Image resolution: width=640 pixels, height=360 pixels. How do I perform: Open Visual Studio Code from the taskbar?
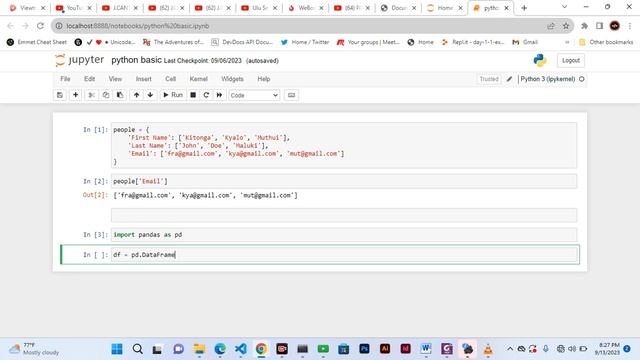[240, 349]
